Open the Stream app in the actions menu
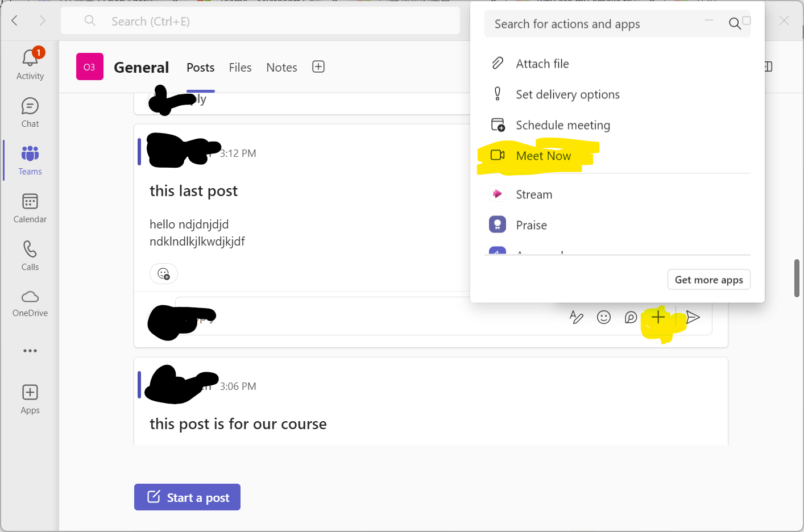804x532 pixels. coord(533,194)
